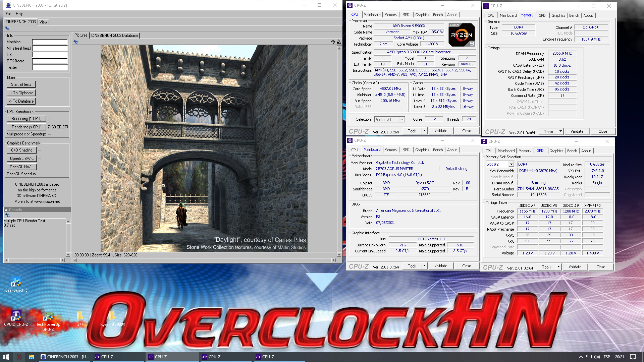644x362 pixels.
Task: Switch to CINEBENCH 2003 Database tab
Action: click(x=114, y=36)
